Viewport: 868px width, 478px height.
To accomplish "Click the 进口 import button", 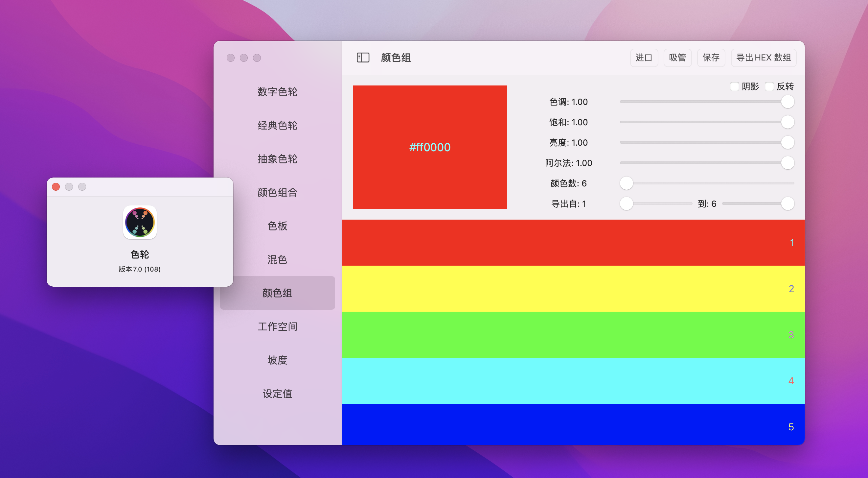I will tap(644, 58).
